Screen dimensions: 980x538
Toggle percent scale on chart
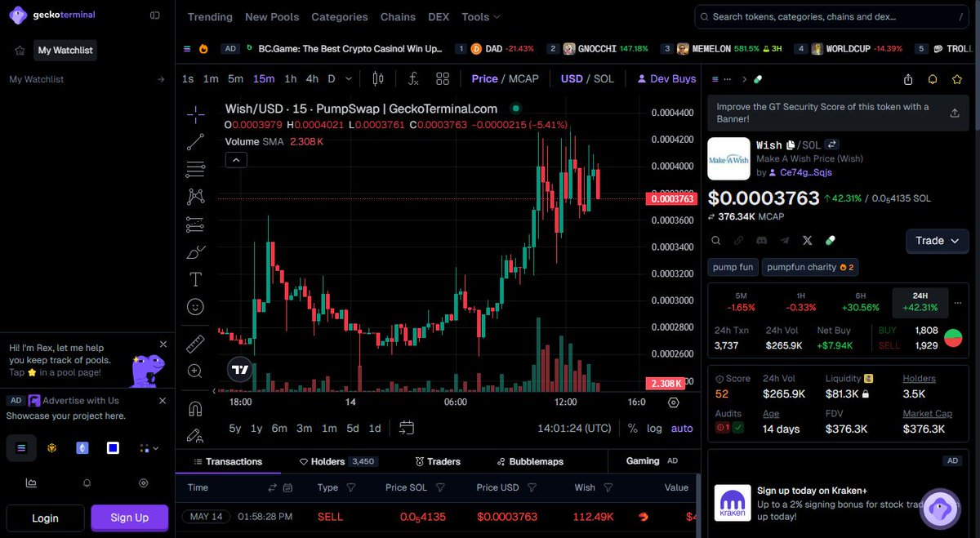tap(633, 429)
